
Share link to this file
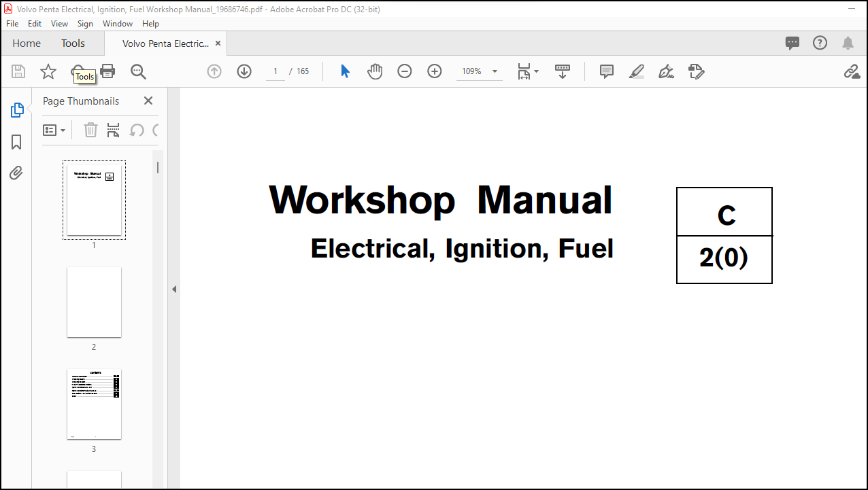(852, 71)
